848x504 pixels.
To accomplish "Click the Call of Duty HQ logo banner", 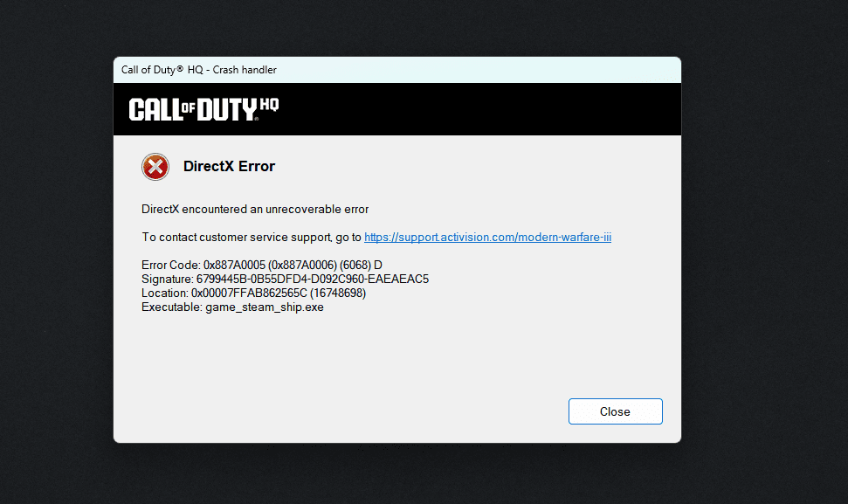I will click(203, 109).
